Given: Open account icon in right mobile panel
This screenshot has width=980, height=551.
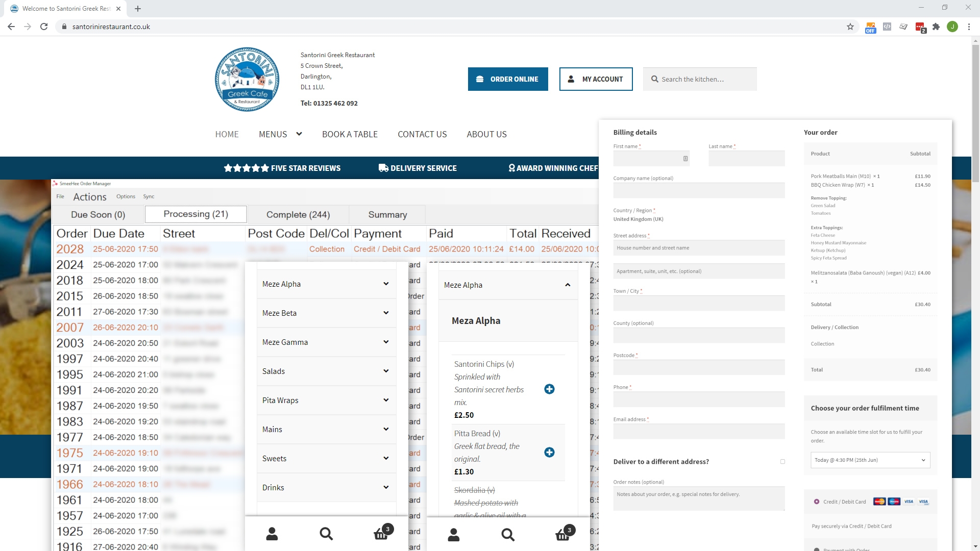Looking at the screenshot, I should point(454,535).
